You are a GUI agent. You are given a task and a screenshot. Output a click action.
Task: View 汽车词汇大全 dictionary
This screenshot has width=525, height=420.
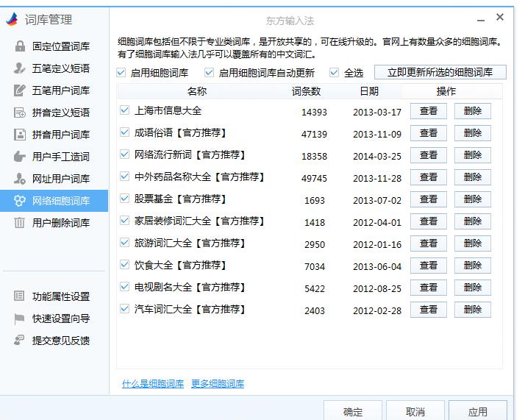point(429,310)
